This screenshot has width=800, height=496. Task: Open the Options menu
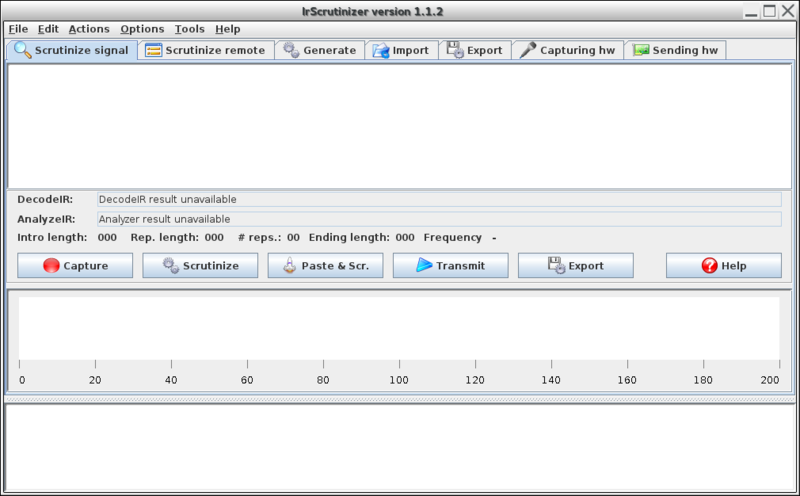142,29
